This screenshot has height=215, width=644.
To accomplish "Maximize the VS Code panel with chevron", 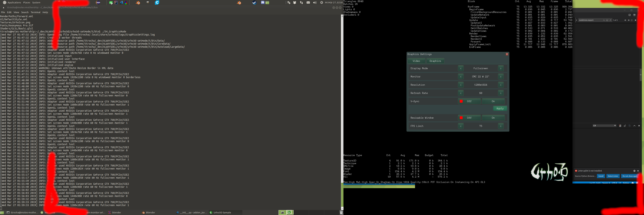I will pyautogui.click(x=635, y=126).
